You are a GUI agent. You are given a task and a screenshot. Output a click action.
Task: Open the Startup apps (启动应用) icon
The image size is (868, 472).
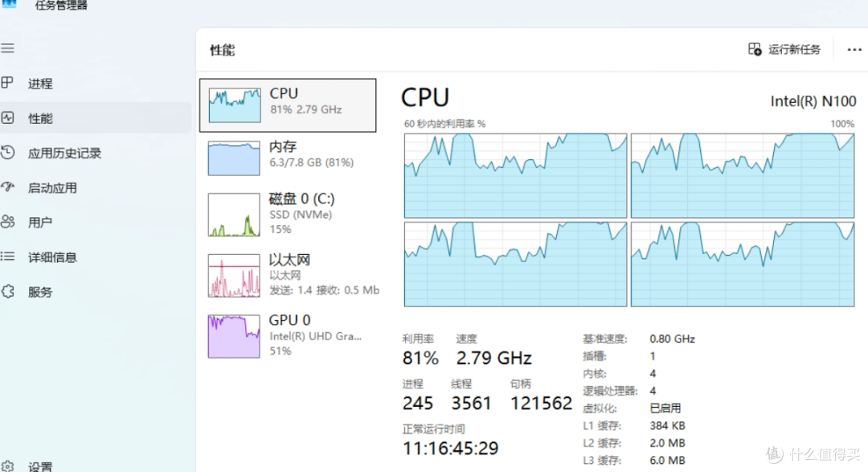(x=7, y=187)
